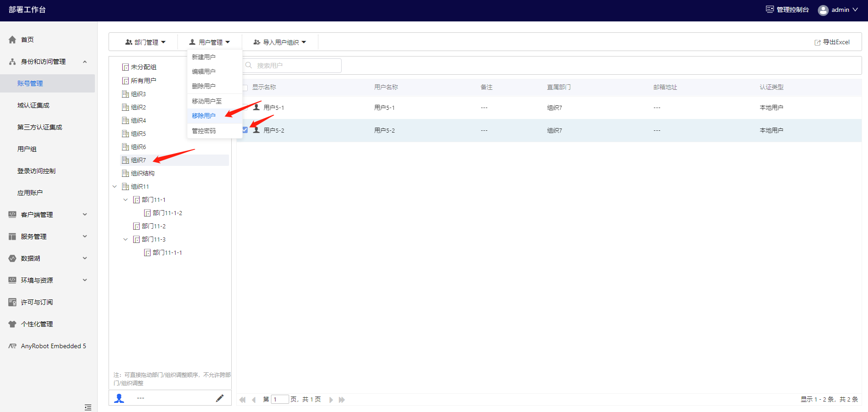Click the 导出Excel export icon
The height and width of the screenshot is (412, 868).
click(x=817, y=42)
